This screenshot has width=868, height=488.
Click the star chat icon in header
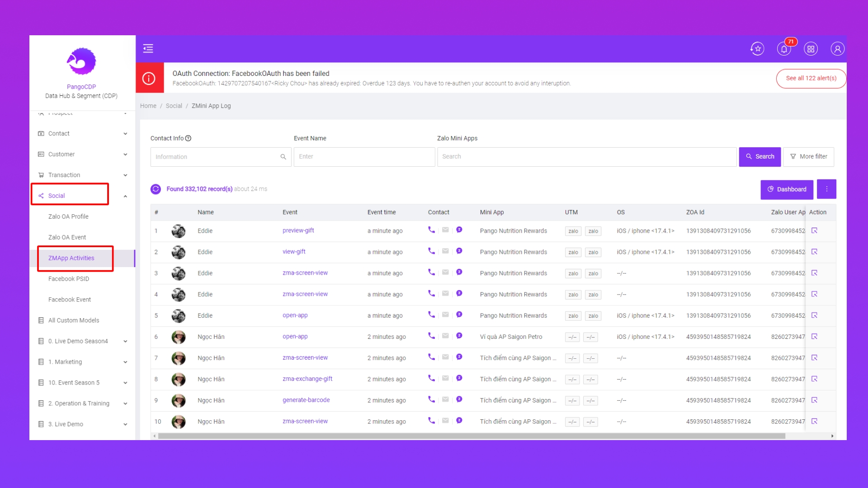[x=757, y=49]
